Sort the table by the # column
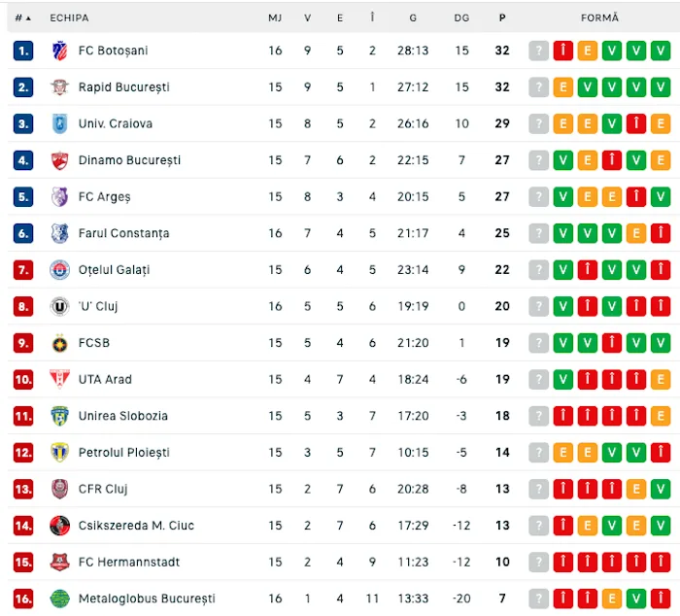This screenshot has height=616, width=680. 21,17
